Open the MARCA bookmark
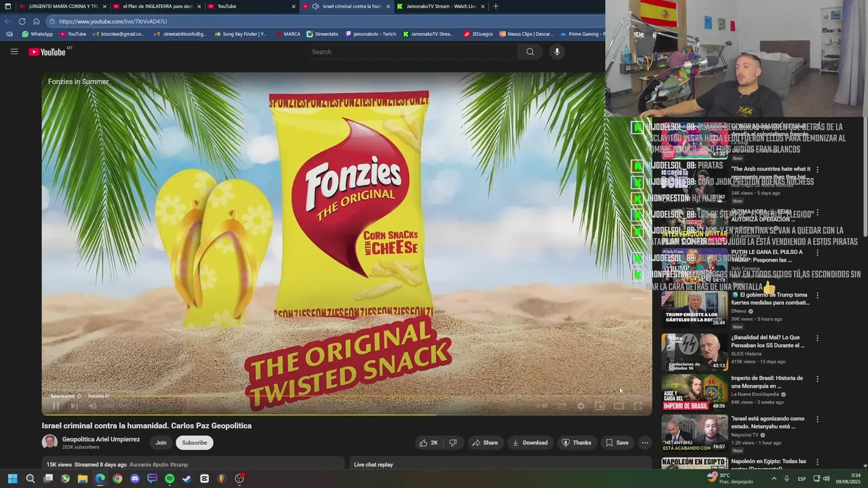This screenshot has width=868, height=488. (288, 34)
